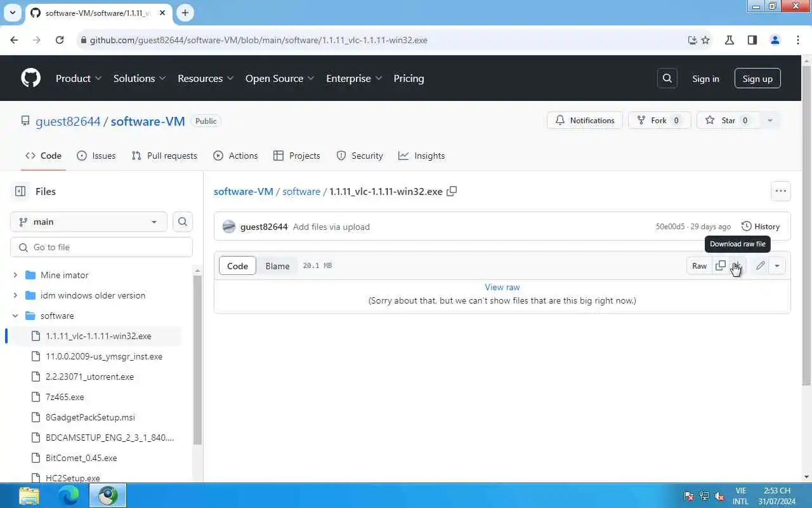Fork the repository
Viewport: 812px width, 508px height.
659,121
